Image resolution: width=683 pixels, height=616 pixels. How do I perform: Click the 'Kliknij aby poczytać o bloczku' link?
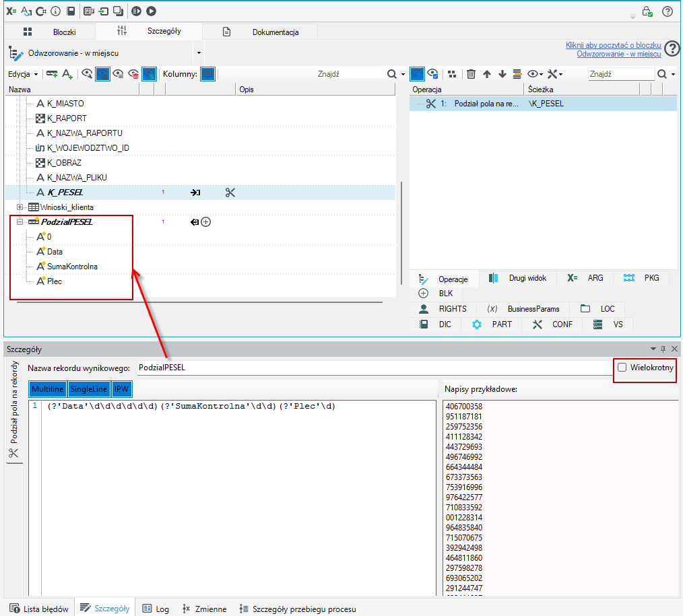point(614,45)
